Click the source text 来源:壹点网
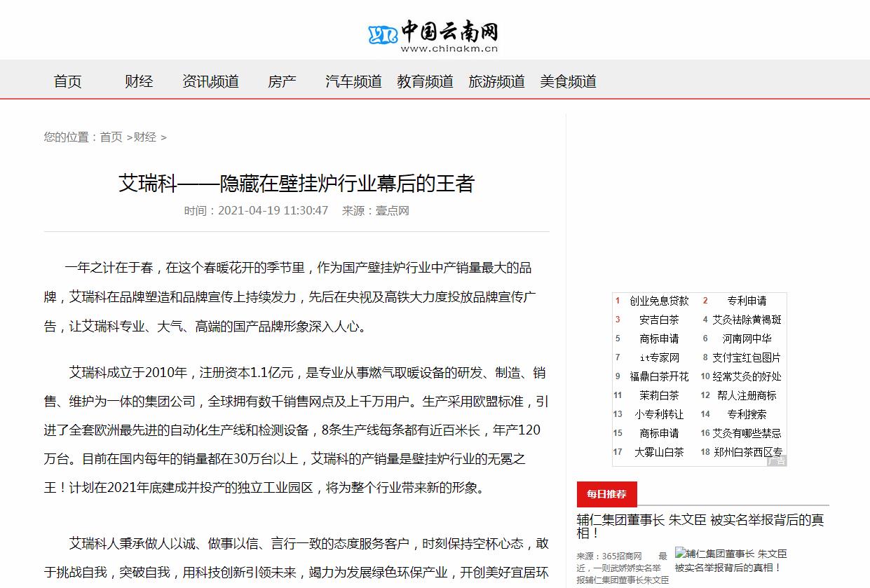The width and height of the screenshot is (870, 588). click(x=375, y=210)
